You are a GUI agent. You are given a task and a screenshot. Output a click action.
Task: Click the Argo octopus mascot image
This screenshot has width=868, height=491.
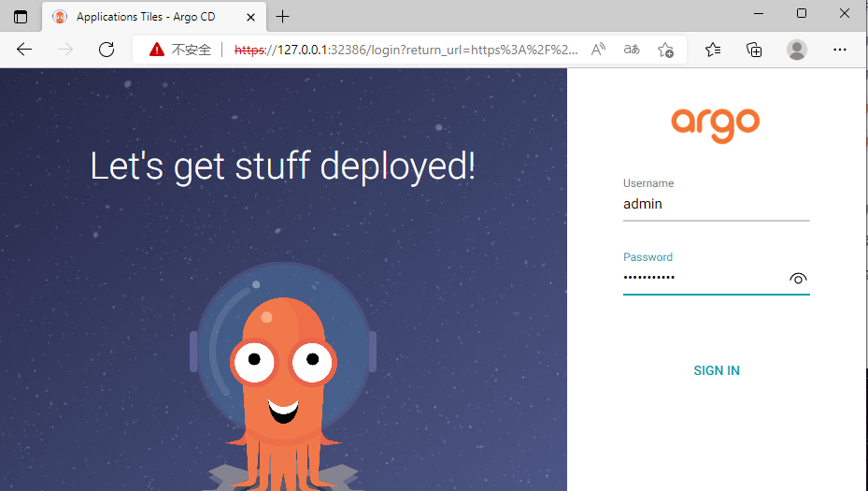283,377
